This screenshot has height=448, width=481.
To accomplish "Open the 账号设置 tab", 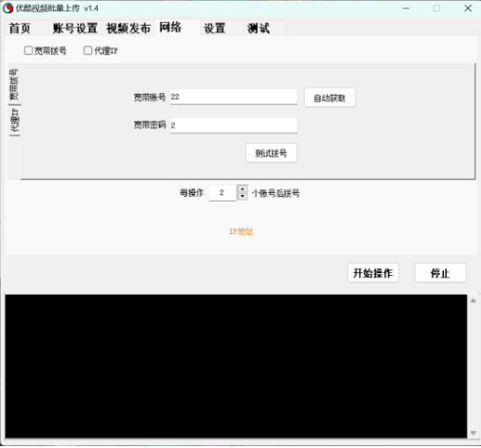I will coord(75,29).
